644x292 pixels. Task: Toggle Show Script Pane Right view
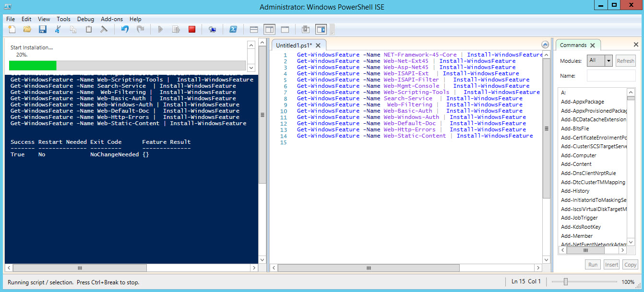tap(270, 29)
